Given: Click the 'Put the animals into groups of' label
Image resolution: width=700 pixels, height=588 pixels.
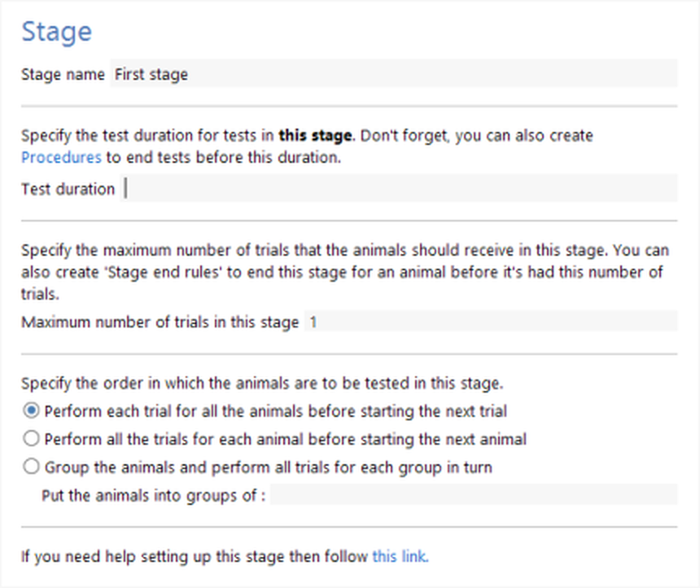Looking at the screenshot, I should (155, 494).
